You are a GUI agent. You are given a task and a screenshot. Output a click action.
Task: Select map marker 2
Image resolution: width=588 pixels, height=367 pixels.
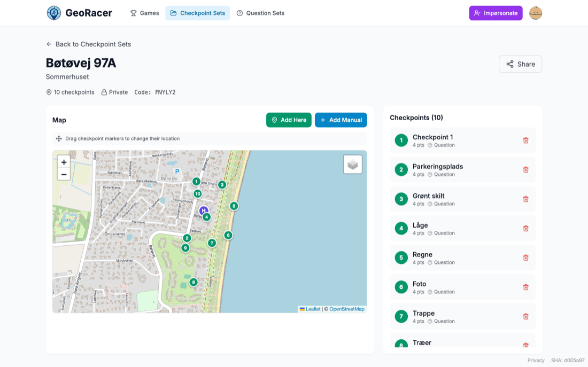(187, 238)
